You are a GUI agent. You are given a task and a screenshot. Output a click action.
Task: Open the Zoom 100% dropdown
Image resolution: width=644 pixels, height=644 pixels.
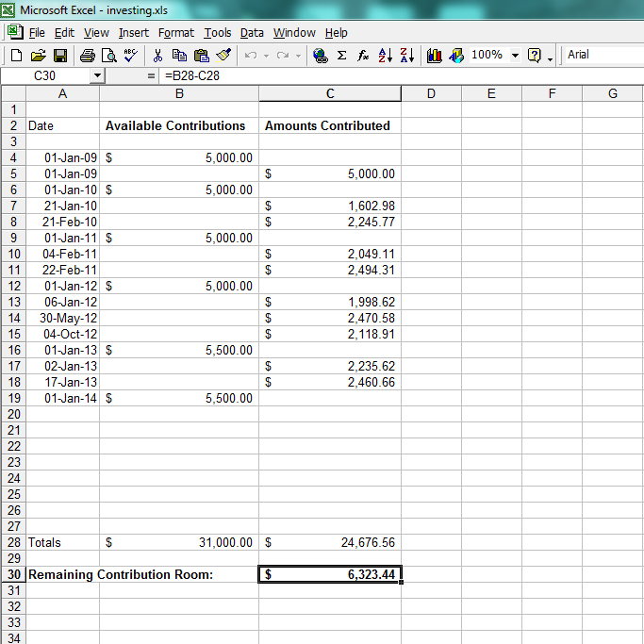(x=515, y=55)
